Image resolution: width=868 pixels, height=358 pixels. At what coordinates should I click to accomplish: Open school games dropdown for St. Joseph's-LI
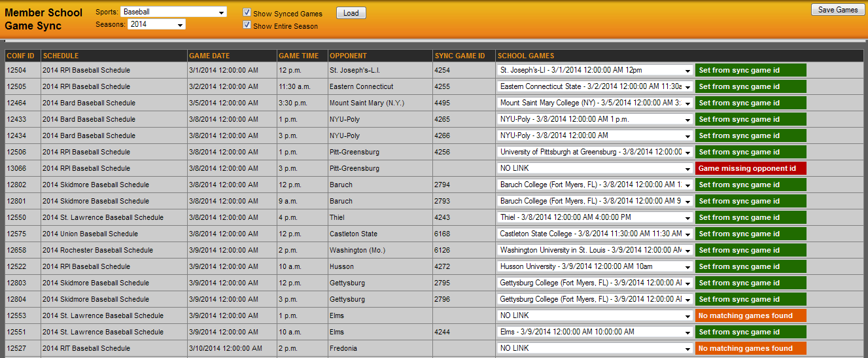click(595, 70)
